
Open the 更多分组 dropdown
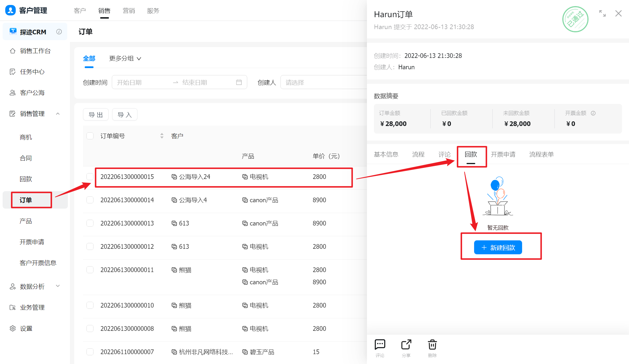tap(125, 58)
